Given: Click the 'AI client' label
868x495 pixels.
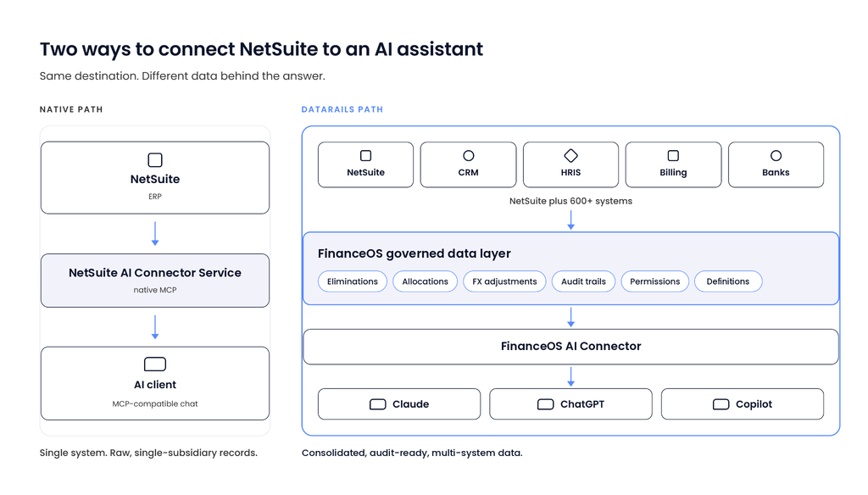Looking at the screenshot, I should tap(155, 385).
